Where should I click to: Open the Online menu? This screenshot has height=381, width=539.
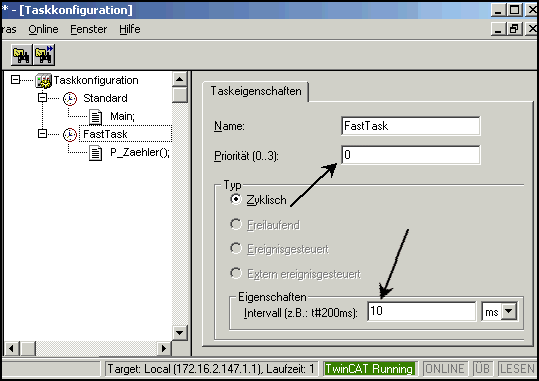[x=43, y=29]
